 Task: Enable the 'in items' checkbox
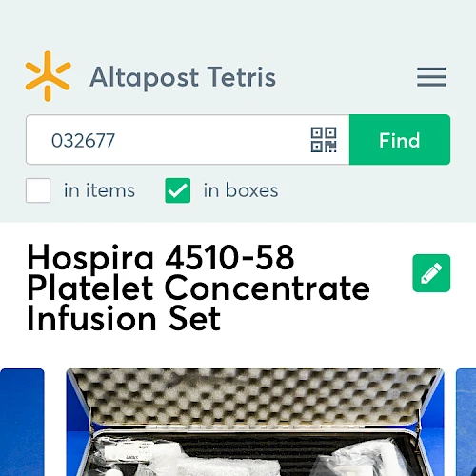tap(38, 190)
